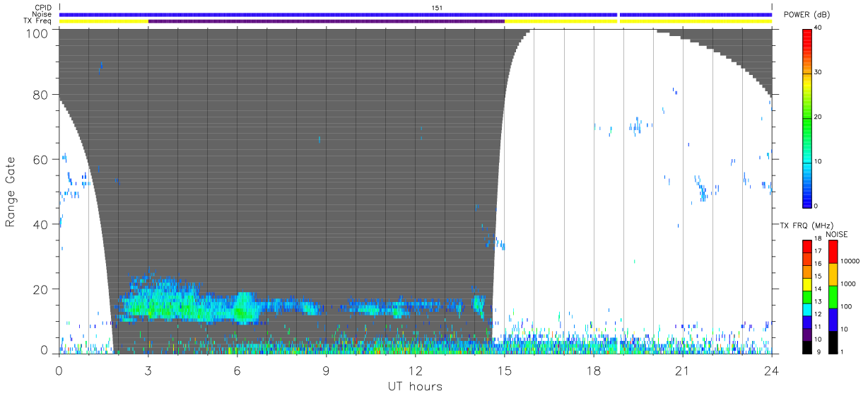
Task: Click the "Range Gate" vertical axis title
Action: (x=11, y=193)
